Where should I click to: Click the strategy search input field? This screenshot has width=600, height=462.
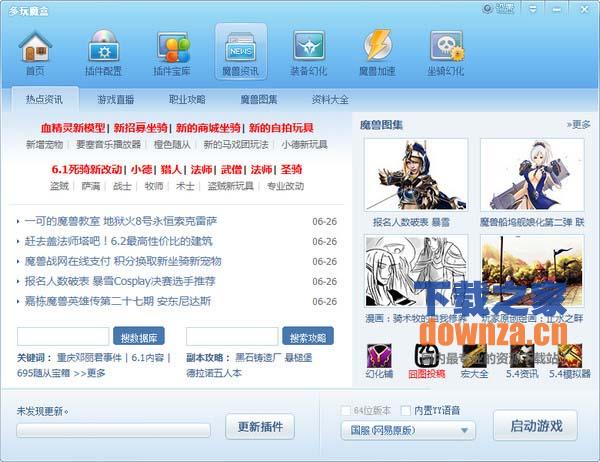click(232, 337)
